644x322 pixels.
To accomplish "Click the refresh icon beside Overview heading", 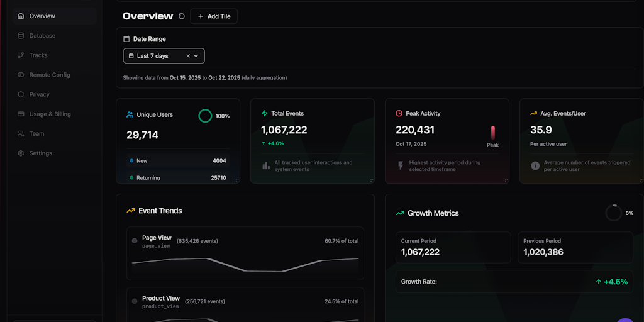I will click(182, 16).
